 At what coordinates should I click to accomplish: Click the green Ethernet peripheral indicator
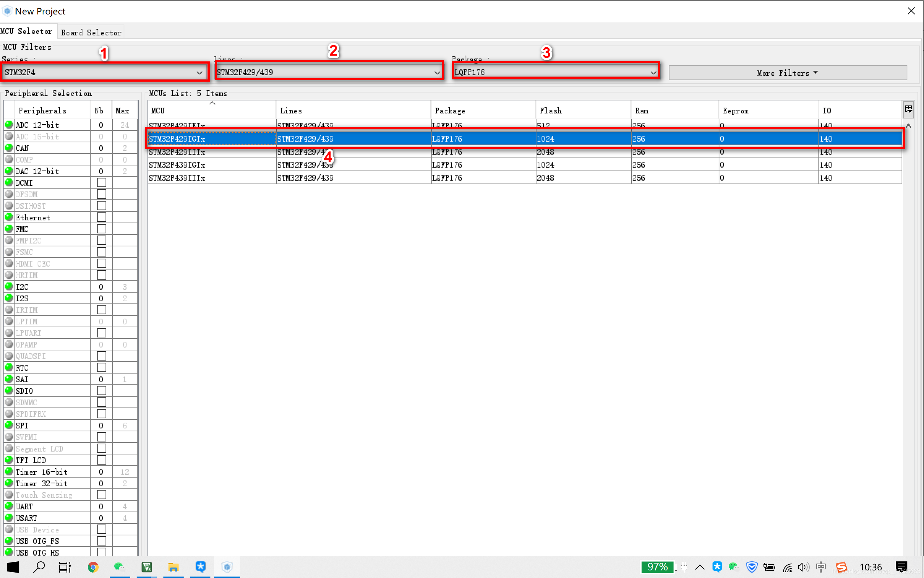pyautogui.click(x=9, y=217)
